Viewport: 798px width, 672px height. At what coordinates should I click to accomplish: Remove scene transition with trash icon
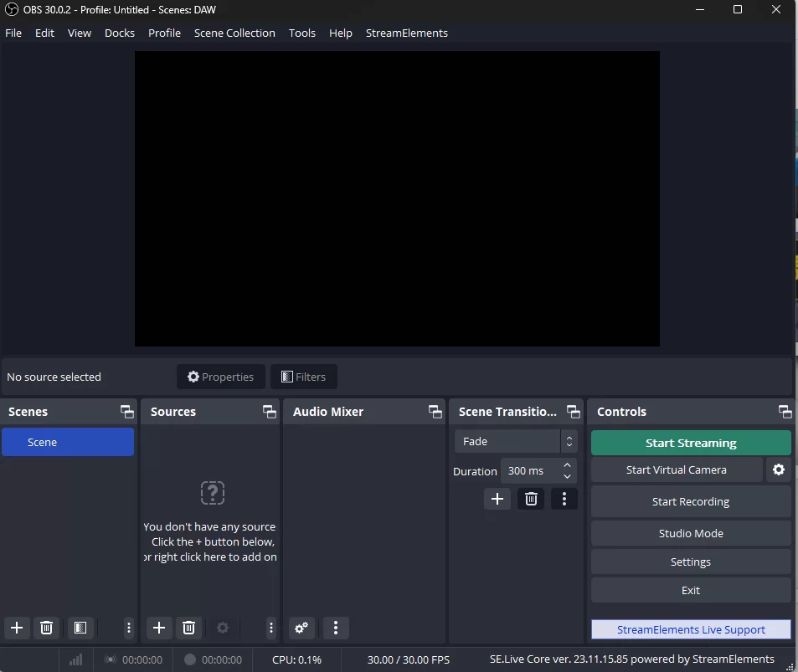pos(531,499)
